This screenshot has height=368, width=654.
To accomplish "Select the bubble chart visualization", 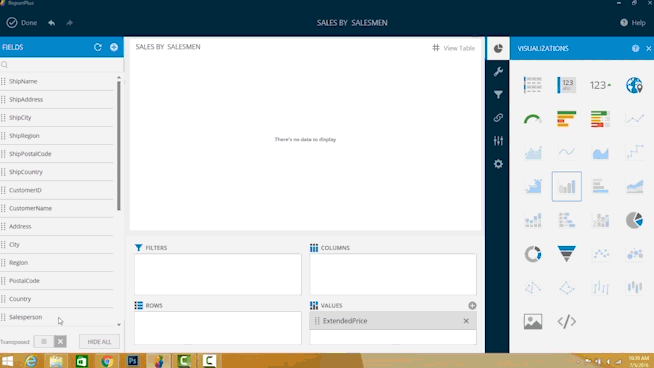I will pos(634,254).
